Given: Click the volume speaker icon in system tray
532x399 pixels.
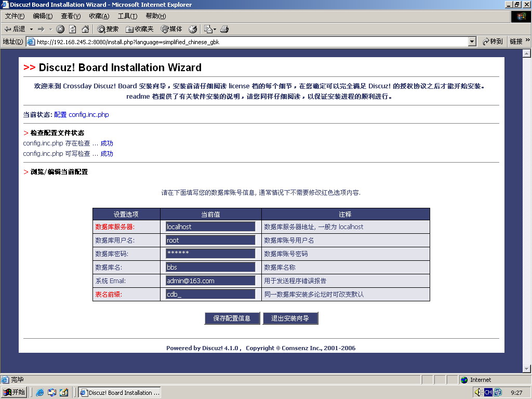Looking at the screenshot, I should [477, 393].
